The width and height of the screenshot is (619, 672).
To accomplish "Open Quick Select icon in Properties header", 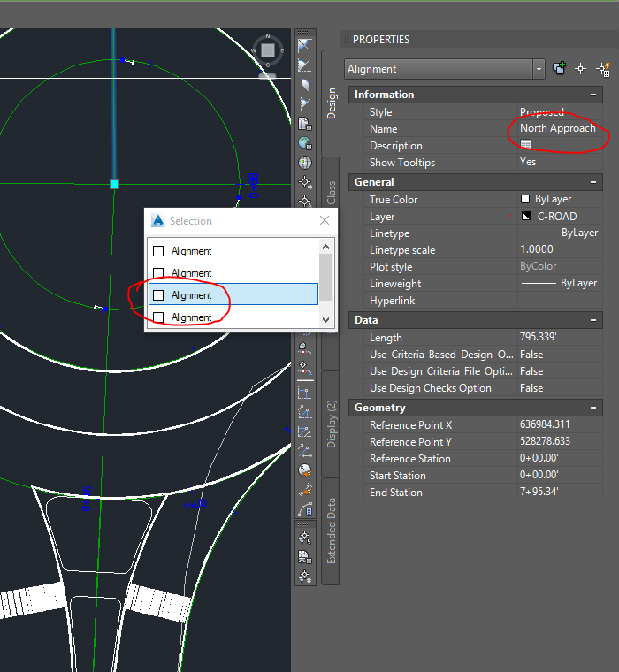I will point(603,69).
